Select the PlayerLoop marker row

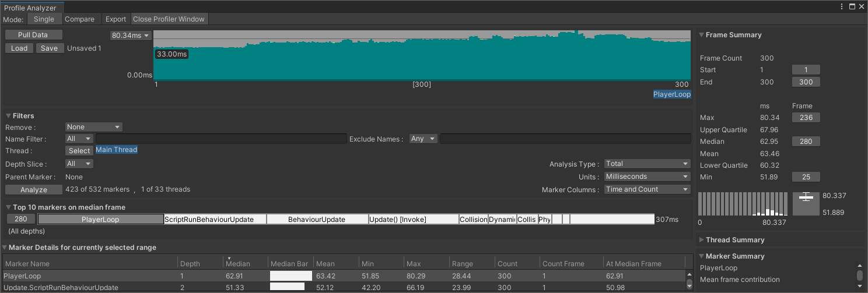click(x=344, y=276)
